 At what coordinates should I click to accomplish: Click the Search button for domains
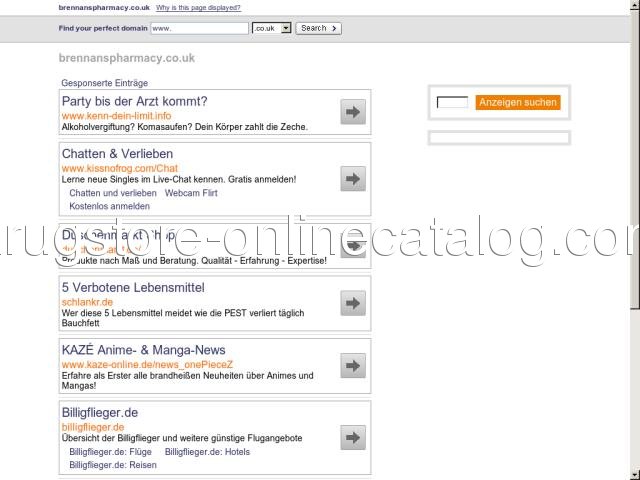[318, 28]
